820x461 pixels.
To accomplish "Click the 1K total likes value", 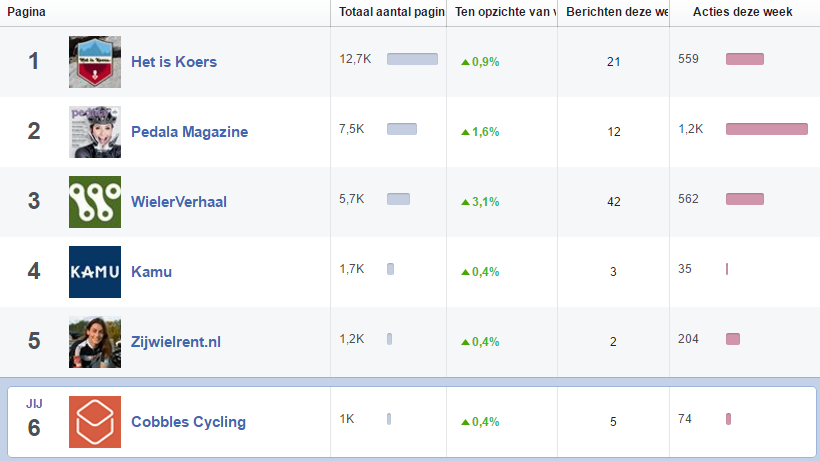I will [x=347, y=419].
